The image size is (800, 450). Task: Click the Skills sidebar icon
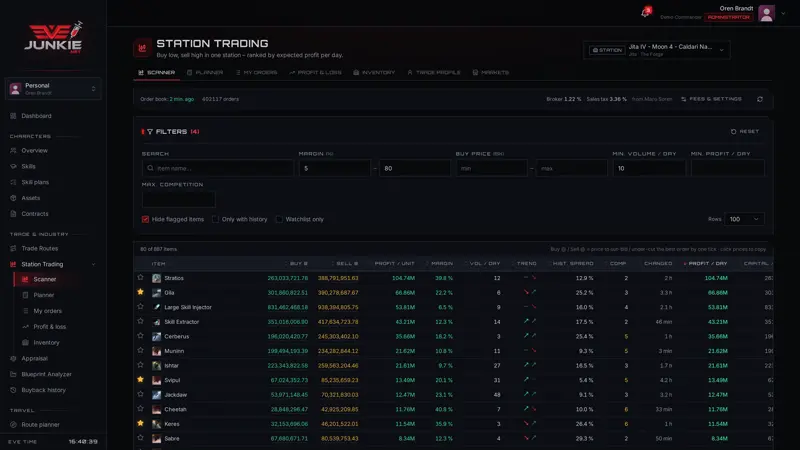tap(13, 166)
